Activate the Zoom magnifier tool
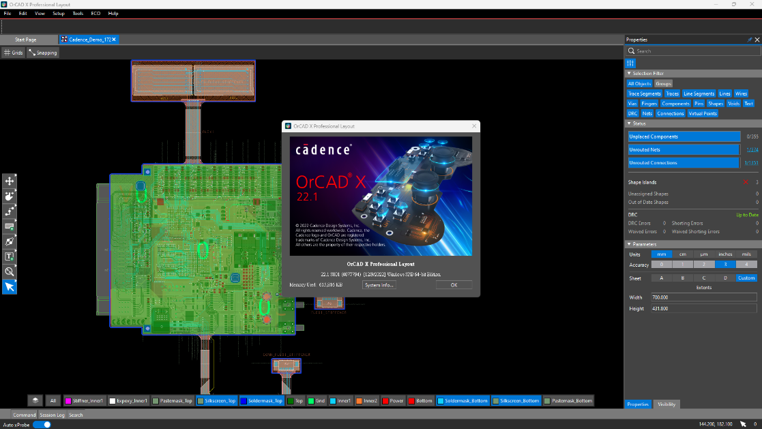 pos(9,272)
